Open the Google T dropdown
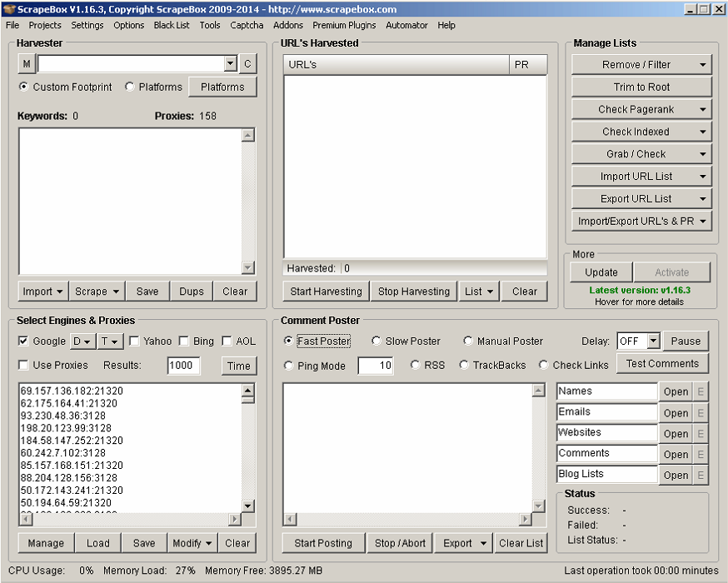This screenshot has width=728, height=583. pyautogui.click(x=110, y=341)
